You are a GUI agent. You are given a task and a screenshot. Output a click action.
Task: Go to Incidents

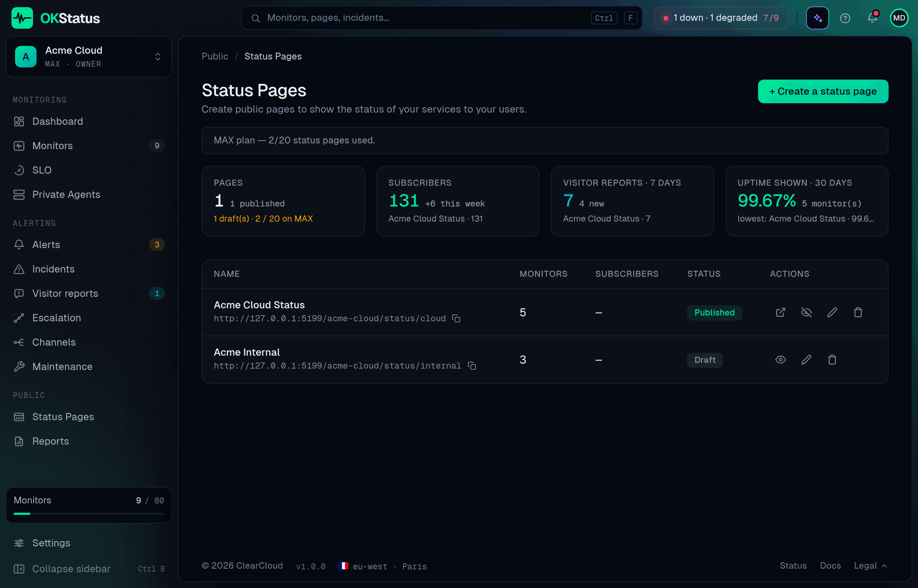point(89,269)
